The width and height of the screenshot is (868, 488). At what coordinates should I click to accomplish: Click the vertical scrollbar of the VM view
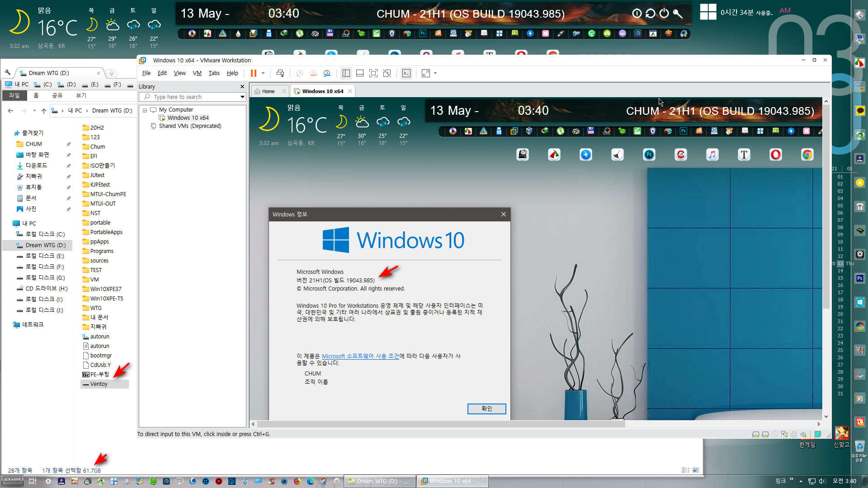pos(826,208)
